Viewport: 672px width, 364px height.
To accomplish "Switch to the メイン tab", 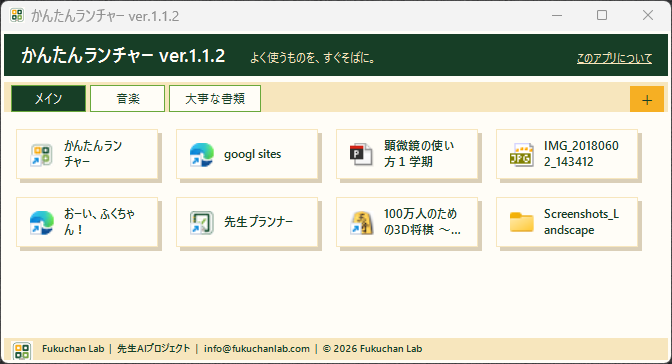I will 48,99.
